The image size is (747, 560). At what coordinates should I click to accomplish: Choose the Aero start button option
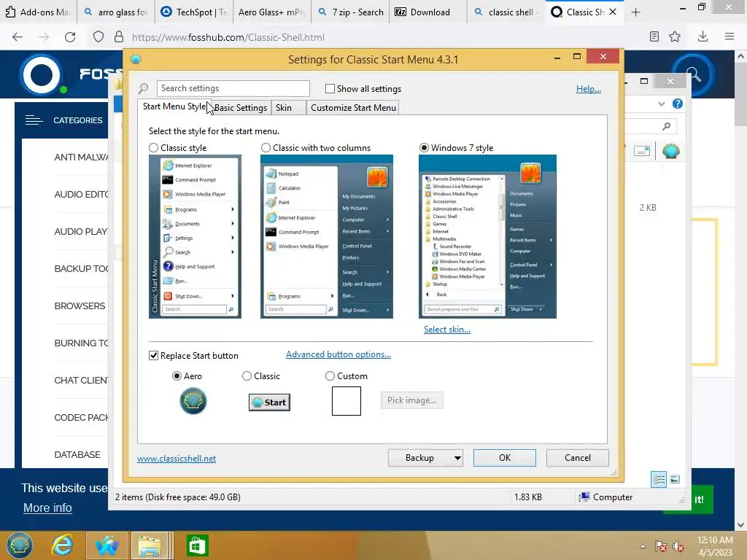[177, 376]
